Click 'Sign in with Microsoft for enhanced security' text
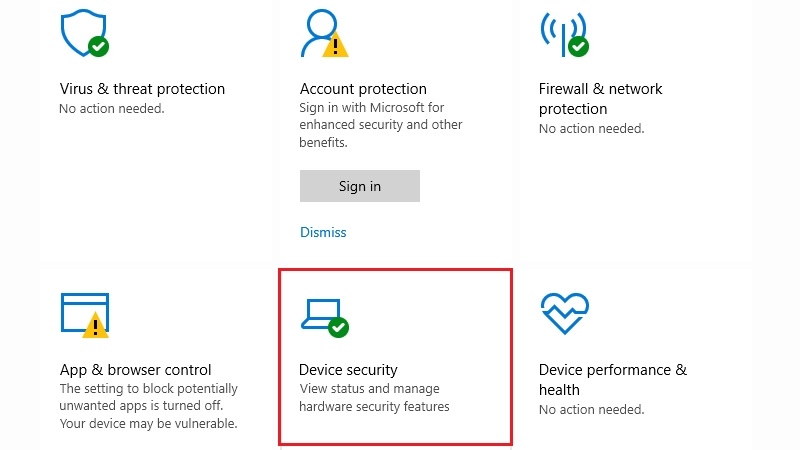 coord(381,125)
